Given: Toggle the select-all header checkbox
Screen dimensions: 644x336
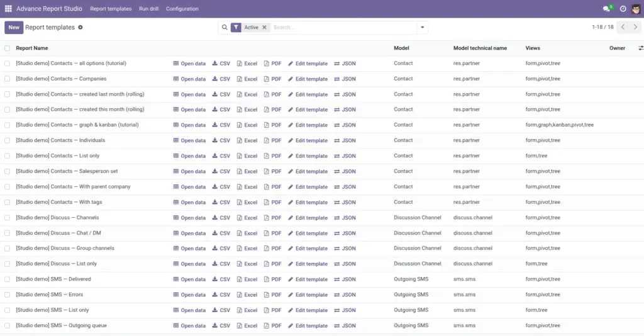Looking at the screenshot, I should click(x=8, y=48).
